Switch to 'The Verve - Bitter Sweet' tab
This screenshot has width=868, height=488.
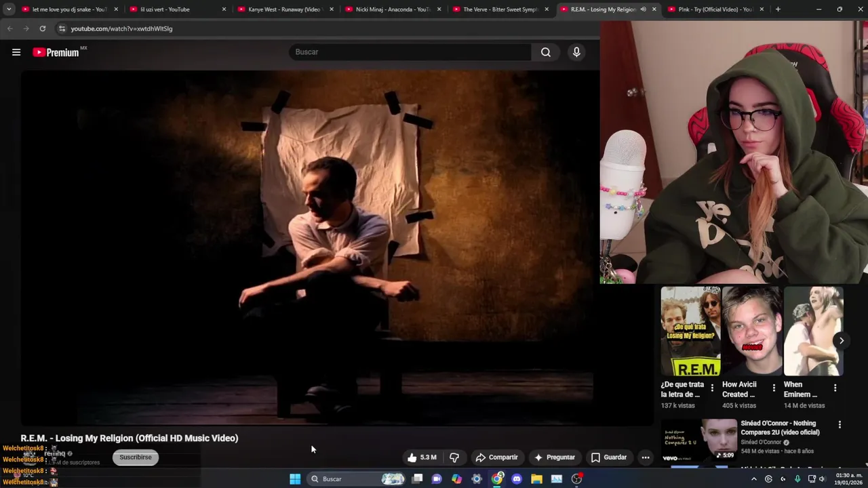click(x=499, y=9)
